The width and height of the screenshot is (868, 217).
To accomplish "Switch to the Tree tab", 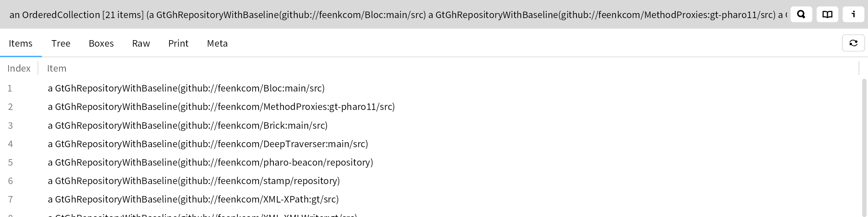I will [x=61, y=43].
